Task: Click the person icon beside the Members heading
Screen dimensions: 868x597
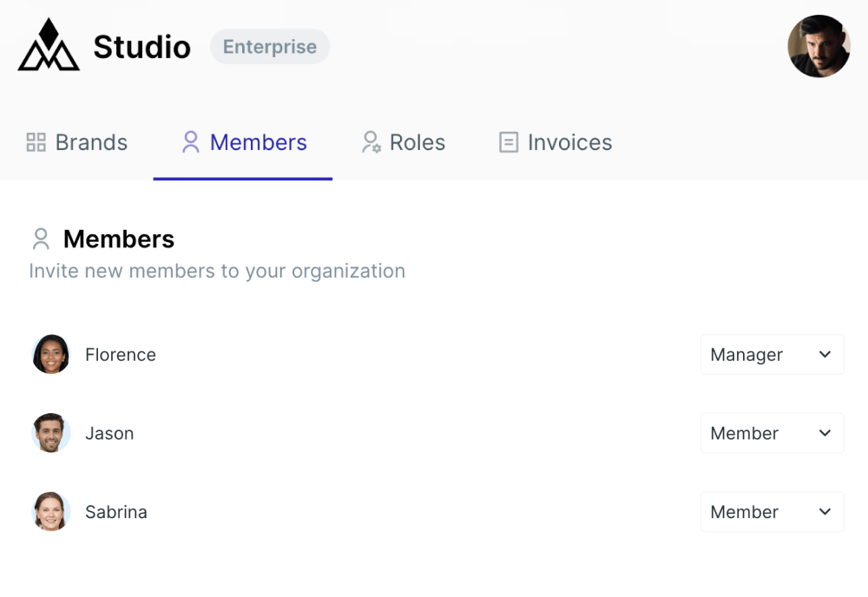Action: [x=39, y=239]
